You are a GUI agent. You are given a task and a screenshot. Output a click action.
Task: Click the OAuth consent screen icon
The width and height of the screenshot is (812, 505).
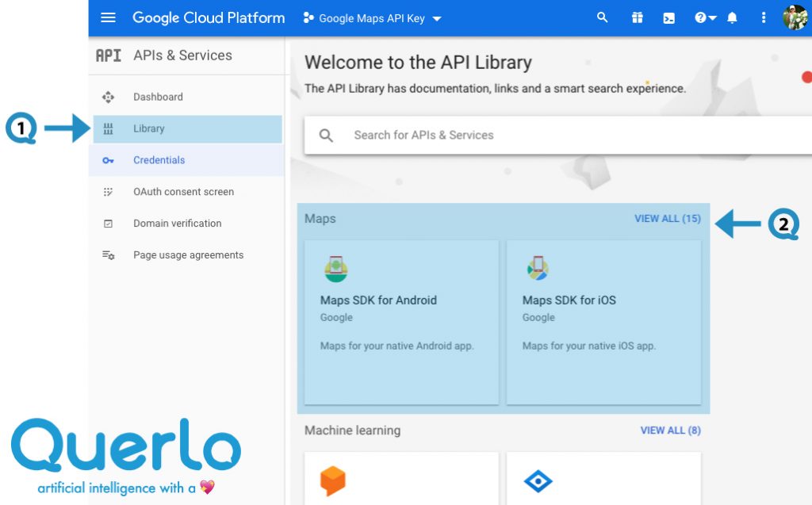108,192
